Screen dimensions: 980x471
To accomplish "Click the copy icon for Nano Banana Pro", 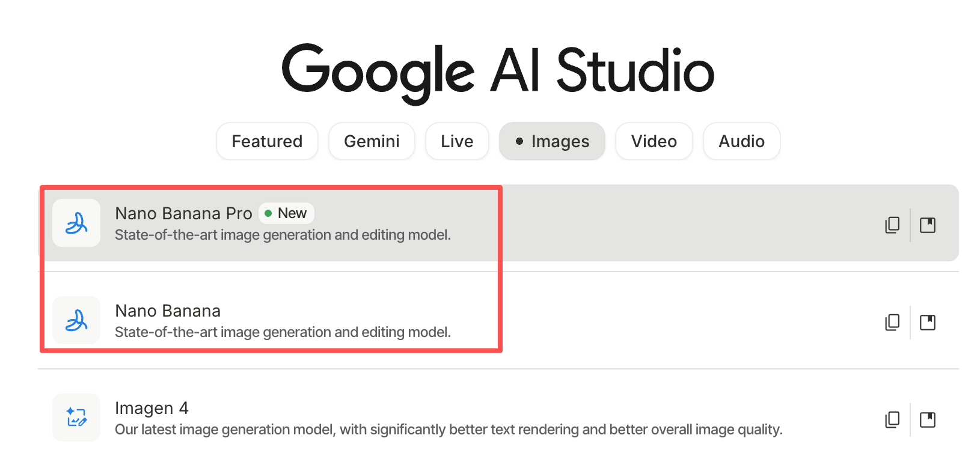I will (892, 225).
